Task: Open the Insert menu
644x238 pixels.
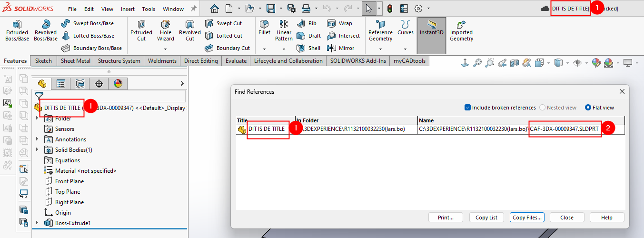Action: 128,9
